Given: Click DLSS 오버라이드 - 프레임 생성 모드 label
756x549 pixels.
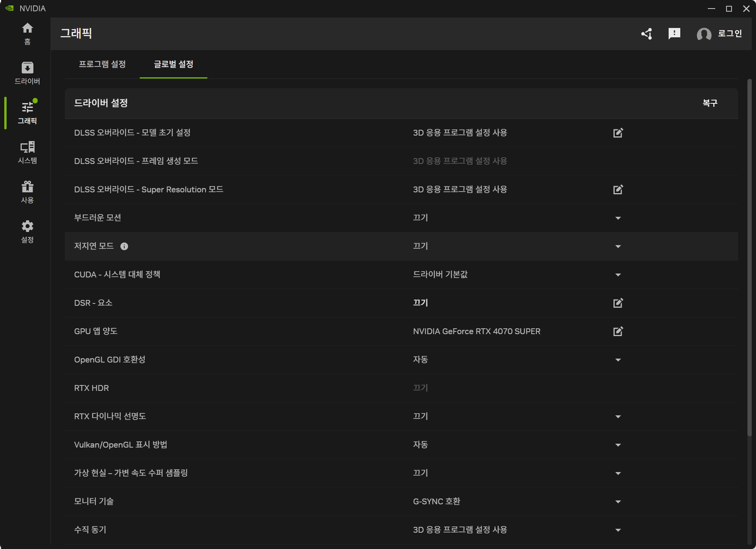Looking at the screenshot, I should click(136, 161).
